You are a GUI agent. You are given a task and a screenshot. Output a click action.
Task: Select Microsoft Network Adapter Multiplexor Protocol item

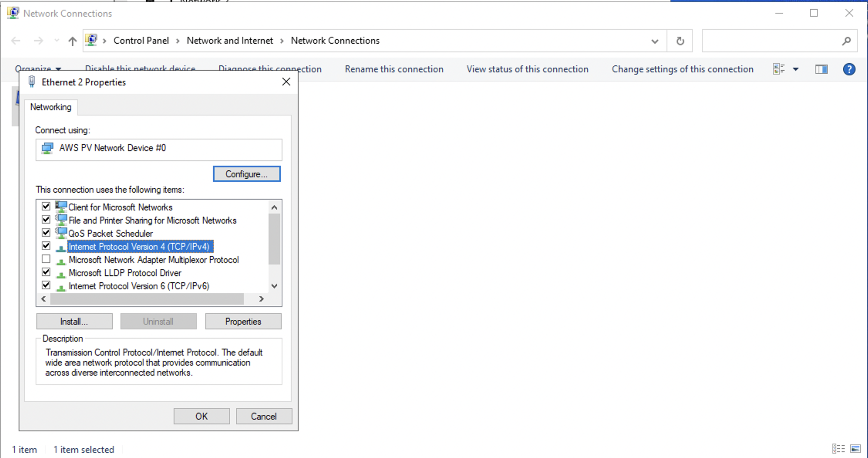pyautogui.click(x=154, y=260)
